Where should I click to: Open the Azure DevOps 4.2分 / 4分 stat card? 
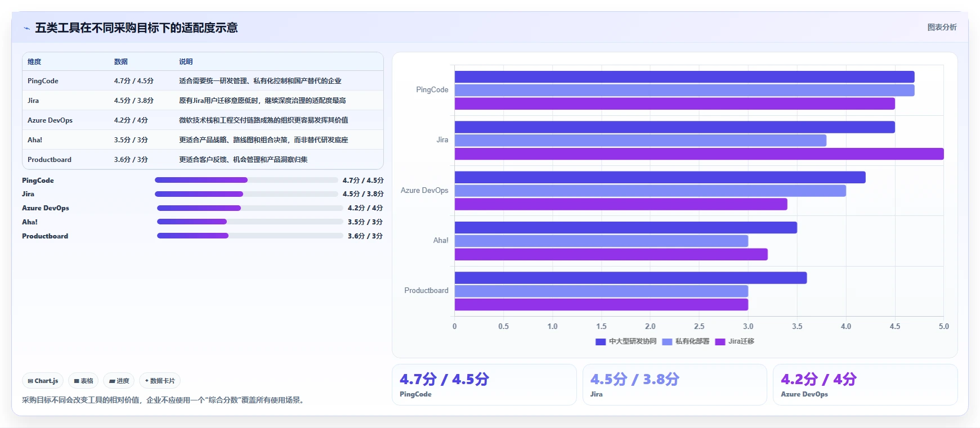865,385
